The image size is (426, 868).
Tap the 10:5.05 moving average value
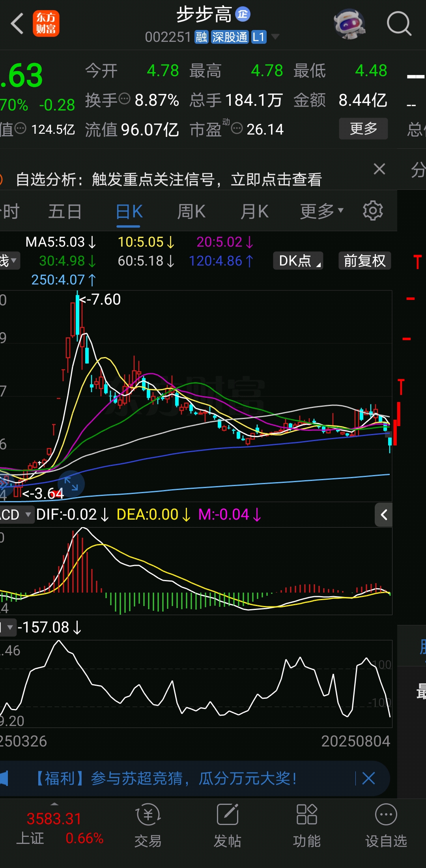coord(146,242)
